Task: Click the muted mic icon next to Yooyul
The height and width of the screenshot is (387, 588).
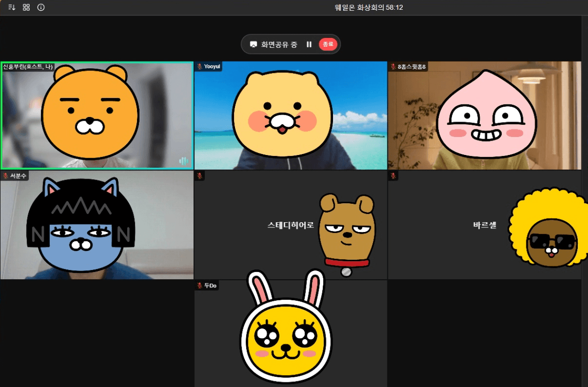Action: [x=200, y=67]
